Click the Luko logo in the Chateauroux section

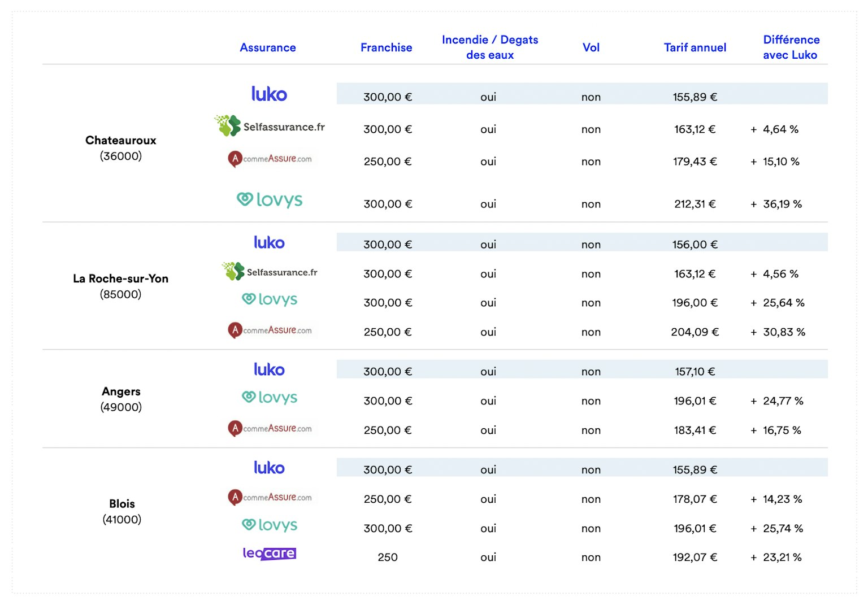(x=269, y=94)
